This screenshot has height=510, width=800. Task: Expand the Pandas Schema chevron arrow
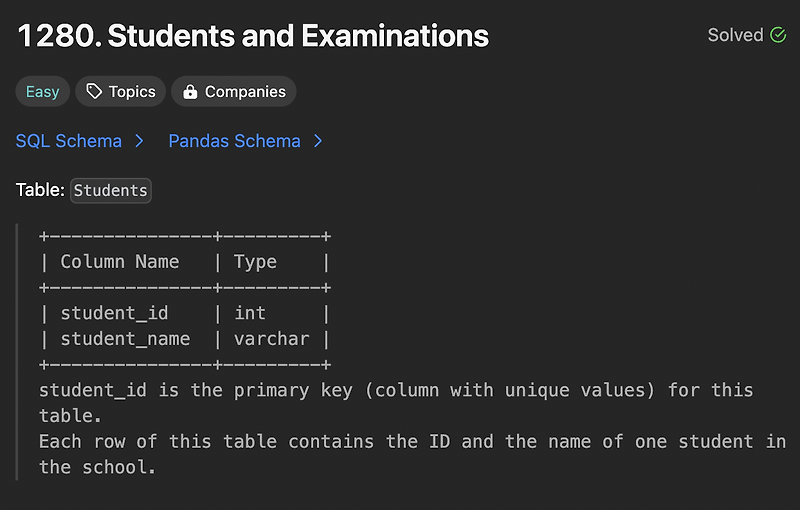click(x=318, y=141)
